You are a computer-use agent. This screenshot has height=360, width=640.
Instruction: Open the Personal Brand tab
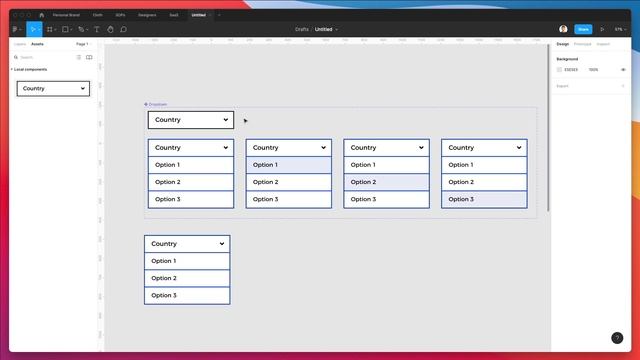[x=66, y=15]
